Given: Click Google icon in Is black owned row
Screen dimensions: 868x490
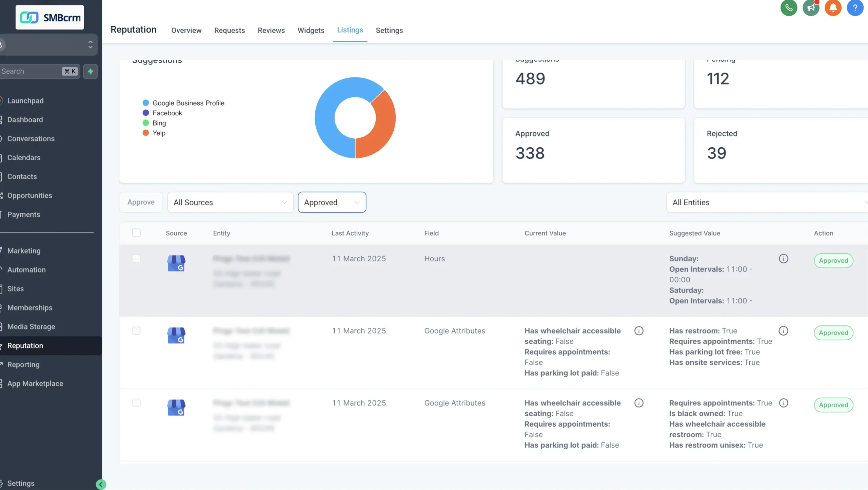Looking at the screenshot, I should [x=176, y=407].
